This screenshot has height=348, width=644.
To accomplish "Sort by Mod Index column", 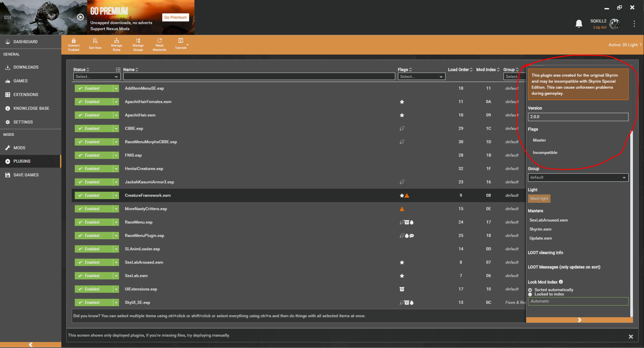I will pyautogui.click(x=488, y=70).
